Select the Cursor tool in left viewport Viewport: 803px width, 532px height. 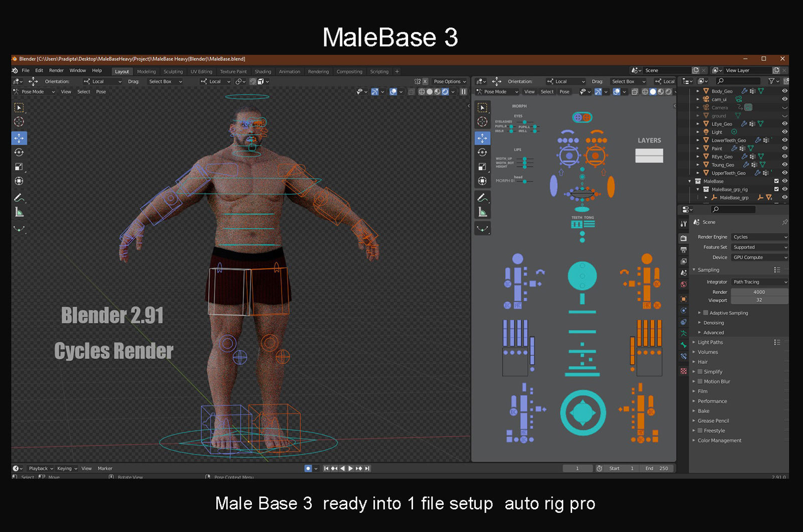19,121
